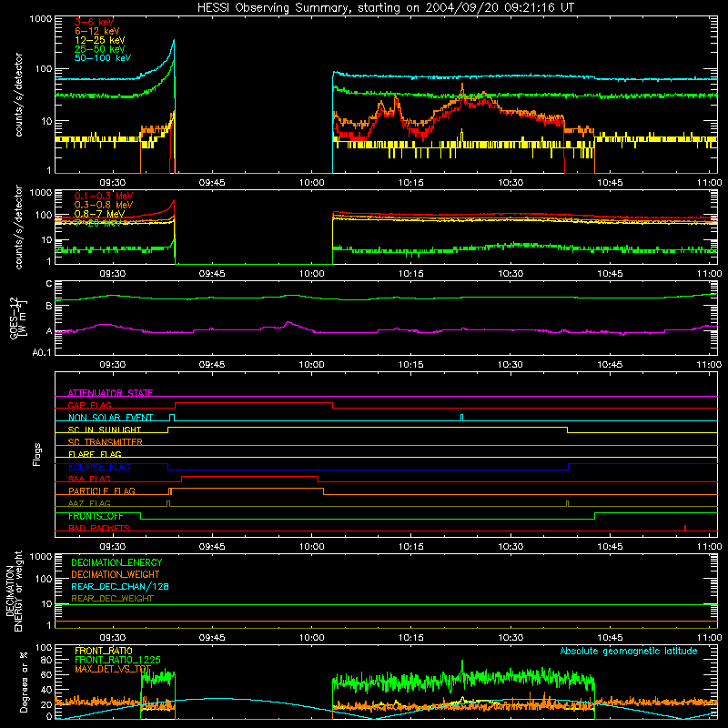Click the 11:00 tick label under the decimation plot
The height and width of the screenshot is (728, 728).
point(709,638)
